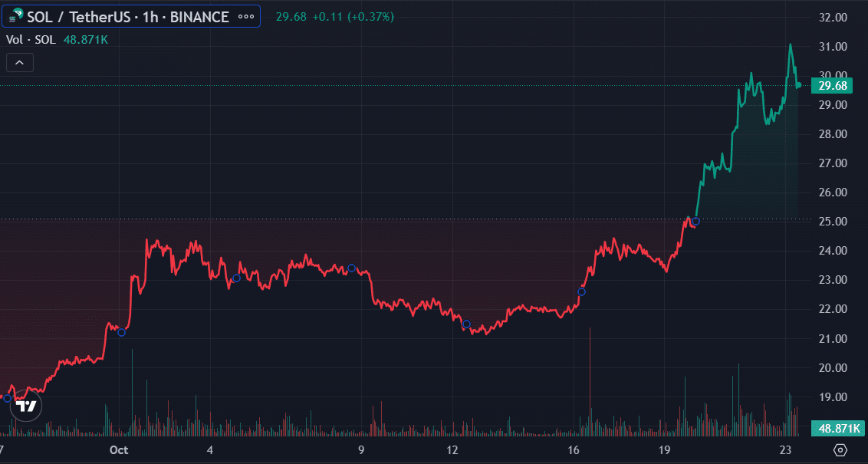Click the 32.00 price axis label
The height and width of the screenshot is (464, 868).
tap(833, 18)
